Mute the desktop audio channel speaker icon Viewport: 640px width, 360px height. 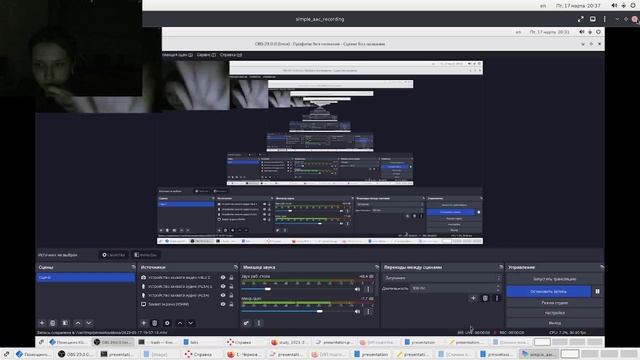coord(358,289)
